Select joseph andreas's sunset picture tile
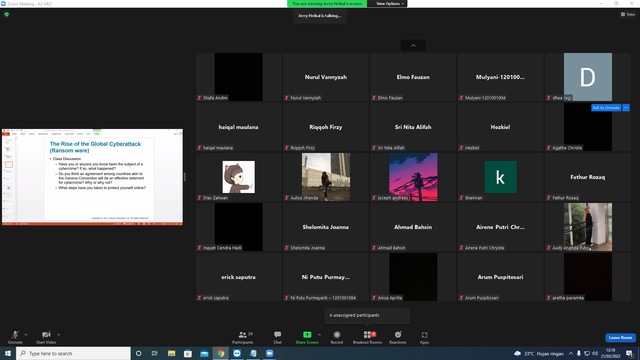The height and width of the screenshot is (360, 640). click(x=413, y=177)
